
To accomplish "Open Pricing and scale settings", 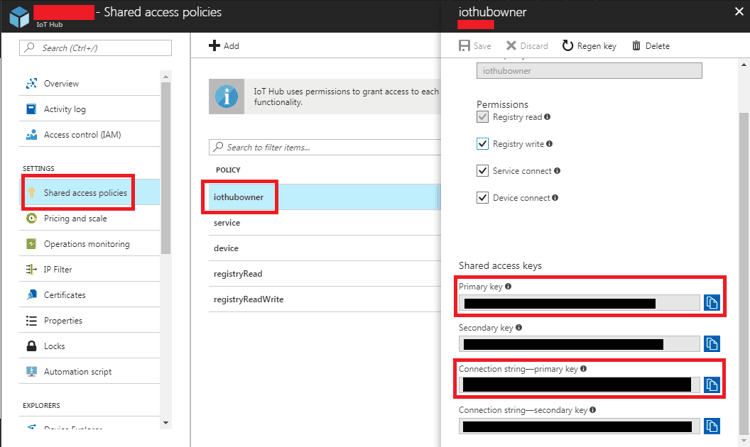I will pyautogui.click(x=75, y=218).
